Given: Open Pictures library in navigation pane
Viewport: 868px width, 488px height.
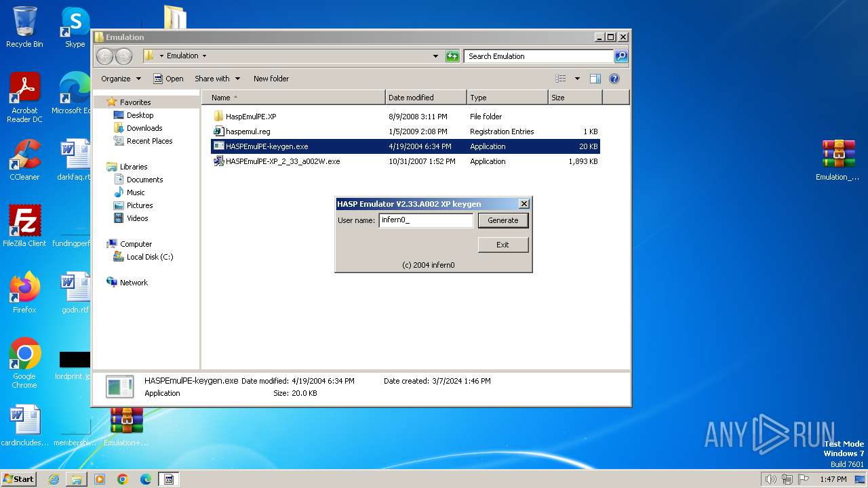Looking at the screenshot, I should (x=140, y=205).
